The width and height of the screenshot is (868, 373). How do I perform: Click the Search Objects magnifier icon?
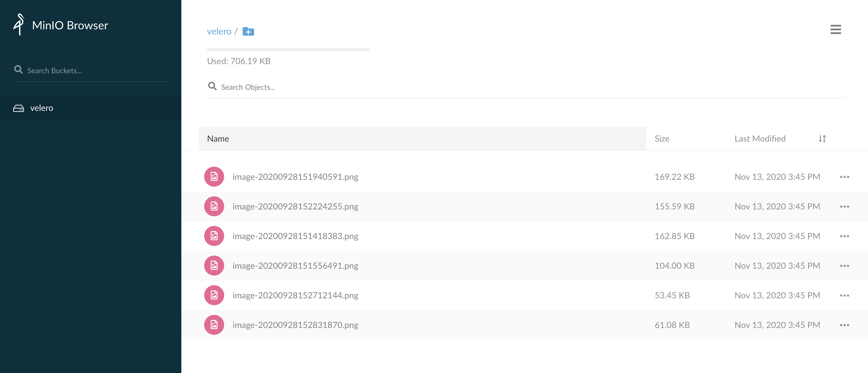(212, 86)
